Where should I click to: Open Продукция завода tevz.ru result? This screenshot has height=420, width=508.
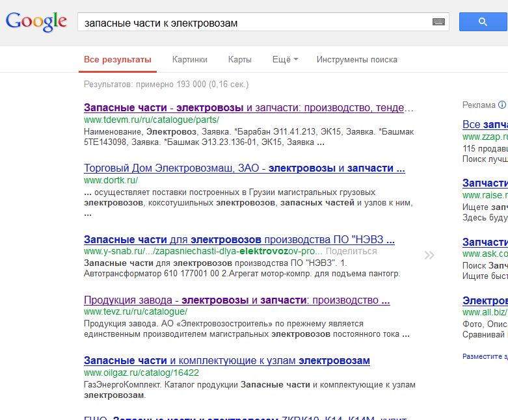[237, 300]
